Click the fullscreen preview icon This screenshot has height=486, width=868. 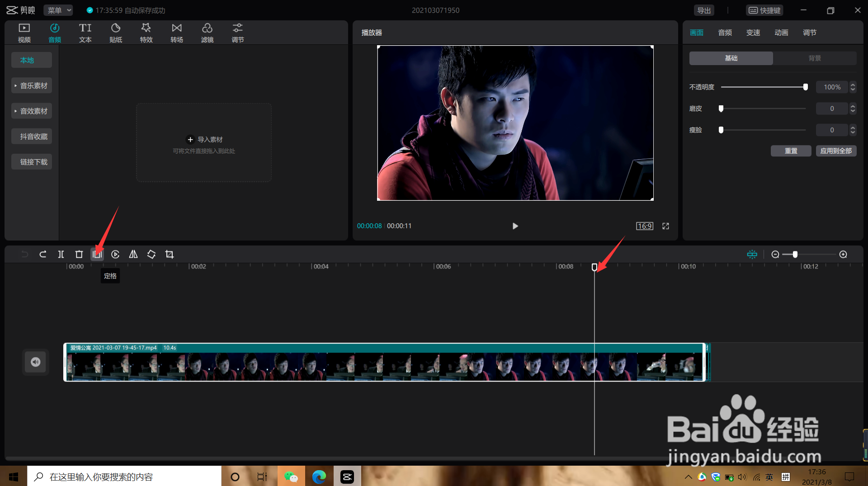point(666,226)
